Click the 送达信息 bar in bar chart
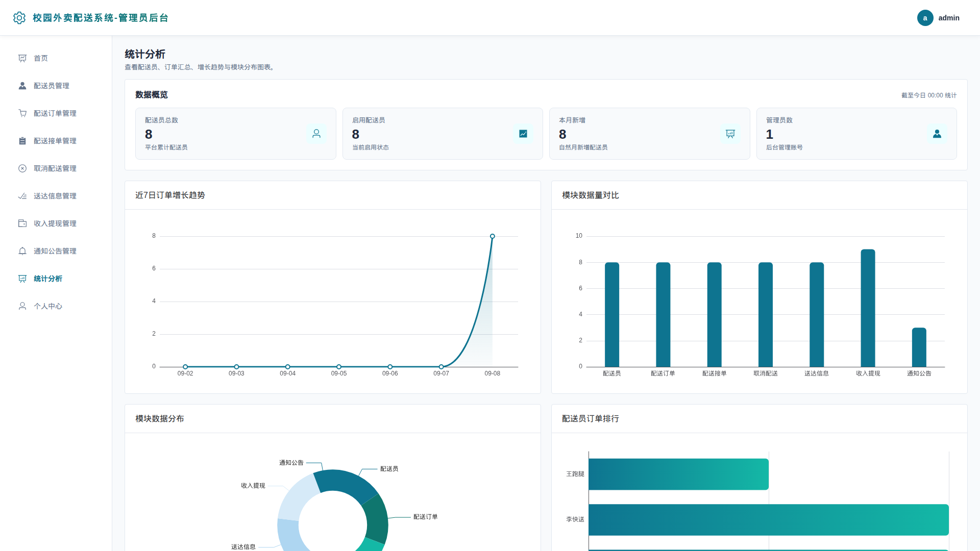This screenshot has height=551, width=980. 817,314
